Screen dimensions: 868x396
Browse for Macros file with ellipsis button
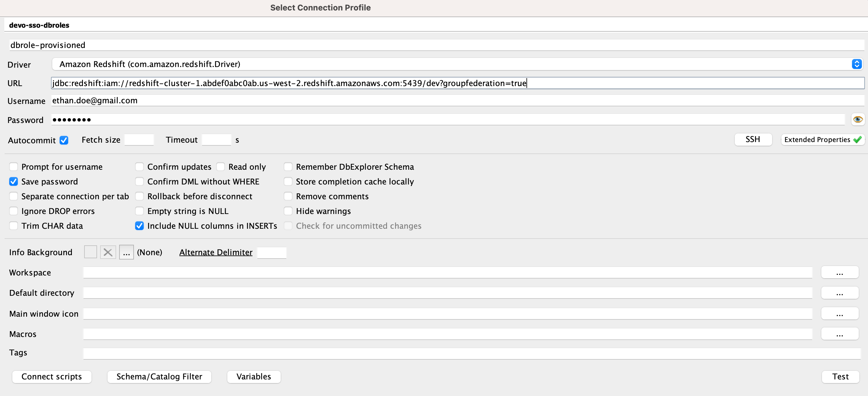point(839,334)
